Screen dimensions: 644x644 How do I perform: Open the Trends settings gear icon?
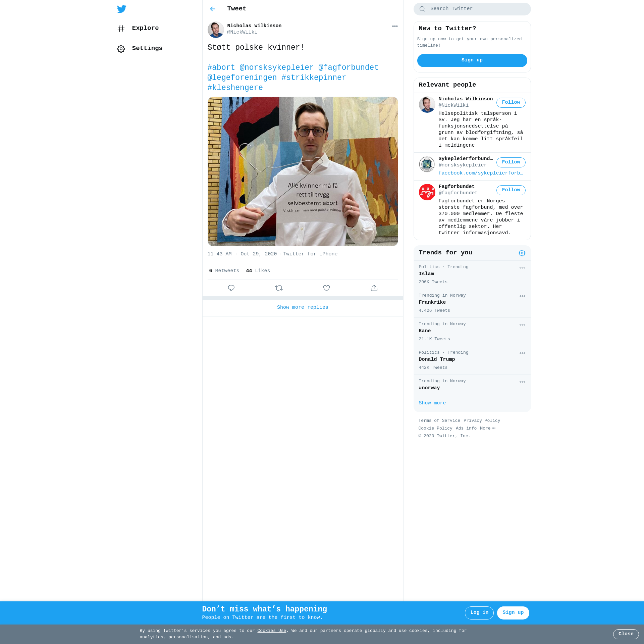click(522, 253)
